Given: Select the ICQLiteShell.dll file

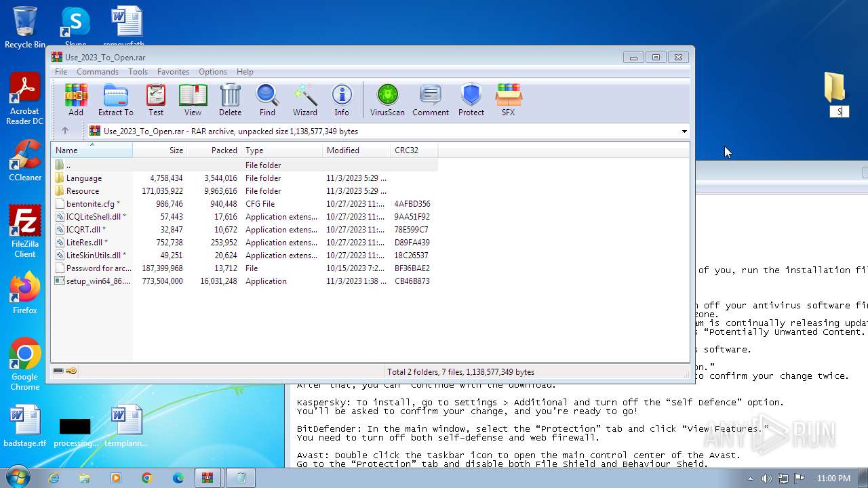Looking at the screenshot, I should (245, 216).
